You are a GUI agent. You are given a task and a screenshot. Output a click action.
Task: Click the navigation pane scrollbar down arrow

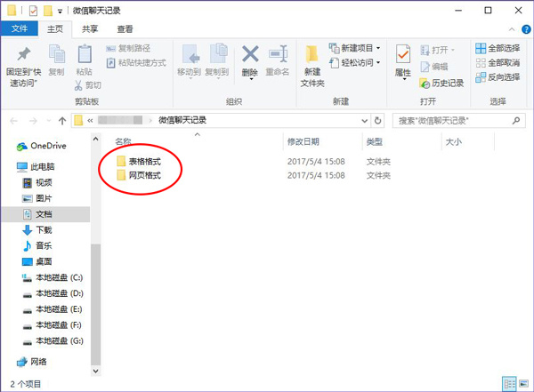coord(96,371)
